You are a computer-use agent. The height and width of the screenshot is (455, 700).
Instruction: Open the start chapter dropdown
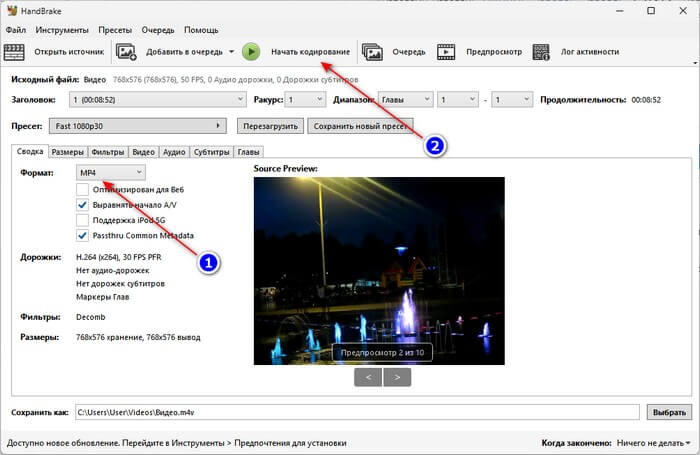coord(458,100)
